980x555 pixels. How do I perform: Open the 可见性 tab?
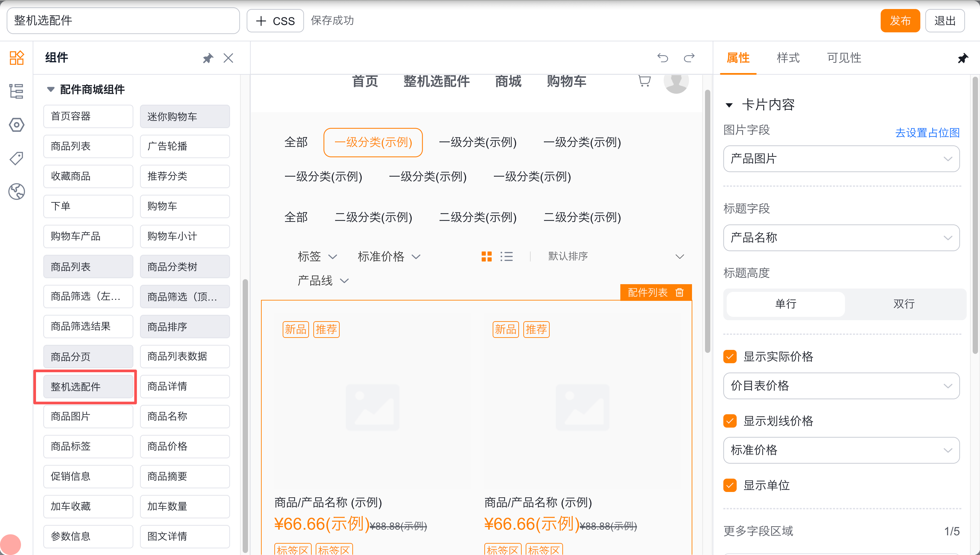[x=844, y=58]
